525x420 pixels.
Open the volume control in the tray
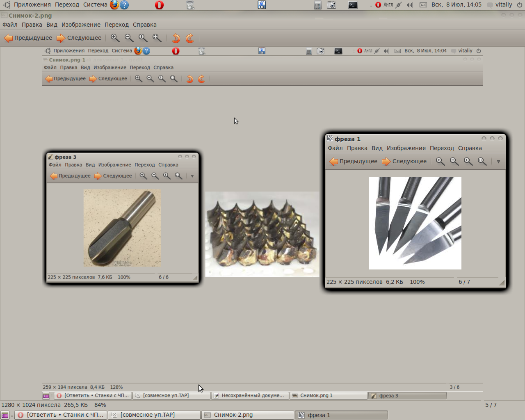click(x=410, y=5)
